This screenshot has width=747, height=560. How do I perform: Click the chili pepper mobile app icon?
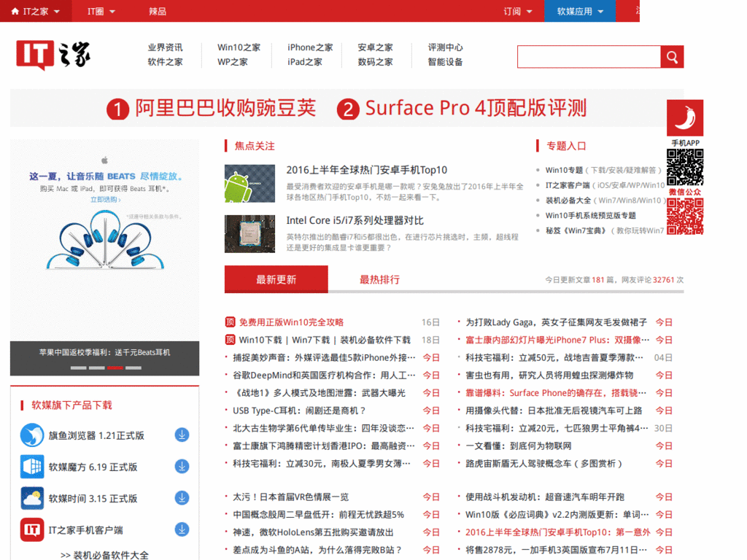pyautogui.click(x=685, y=118)
